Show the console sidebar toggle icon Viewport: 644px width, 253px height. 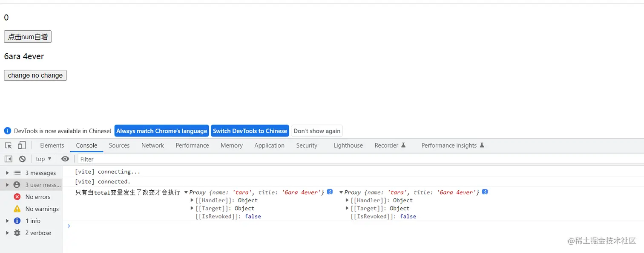[x=9, y=159]
